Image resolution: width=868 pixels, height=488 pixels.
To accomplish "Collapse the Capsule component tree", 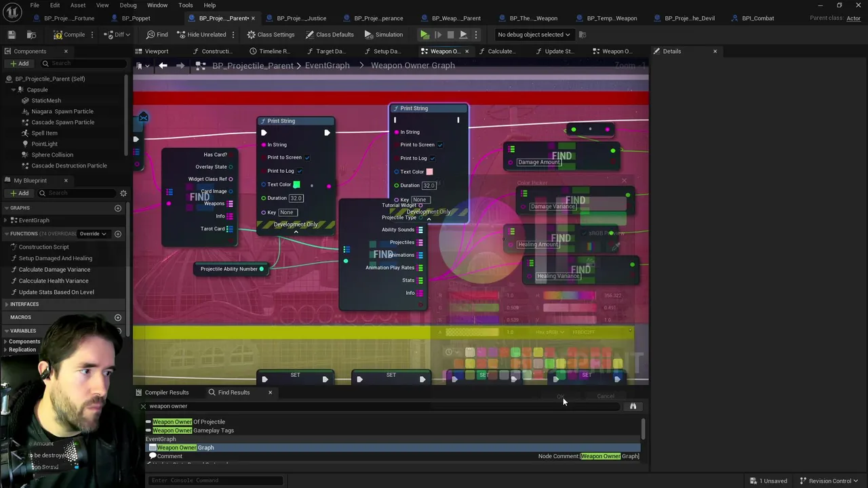I will click(13, 89).
